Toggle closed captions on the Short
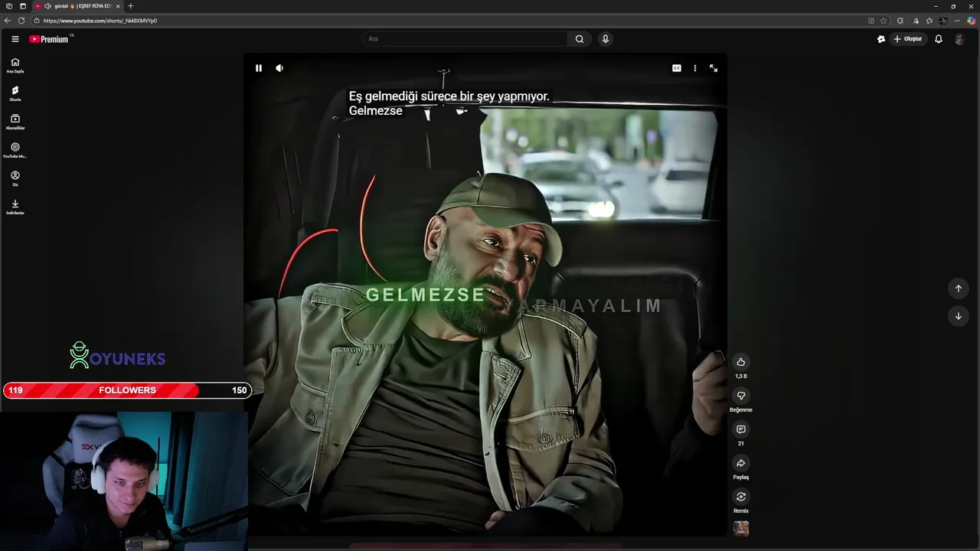 [x=677, y=68]
